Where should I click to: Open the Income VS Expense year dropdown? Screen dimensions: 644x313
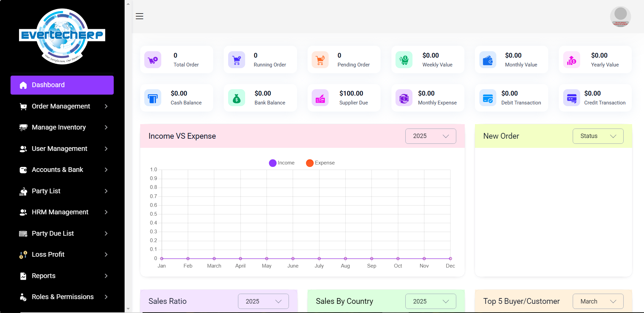tap(430, 136)
